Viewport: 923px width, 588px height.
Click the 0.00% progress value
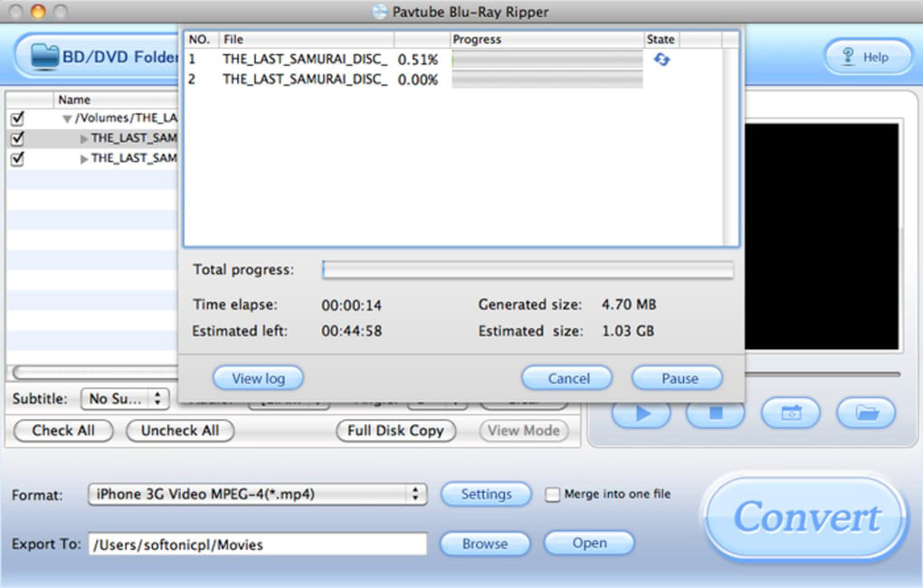418,80
